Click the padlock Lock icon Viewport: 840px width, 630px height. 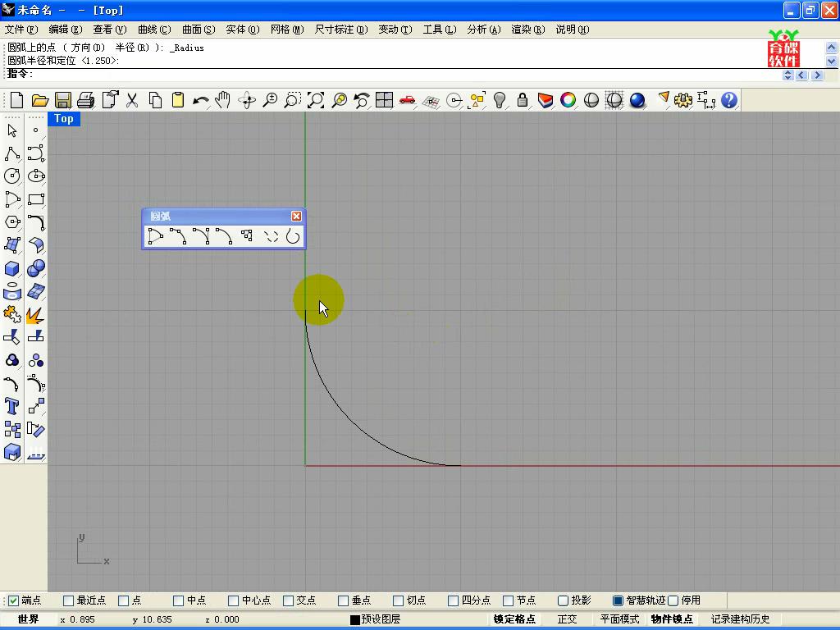point(523,100)
